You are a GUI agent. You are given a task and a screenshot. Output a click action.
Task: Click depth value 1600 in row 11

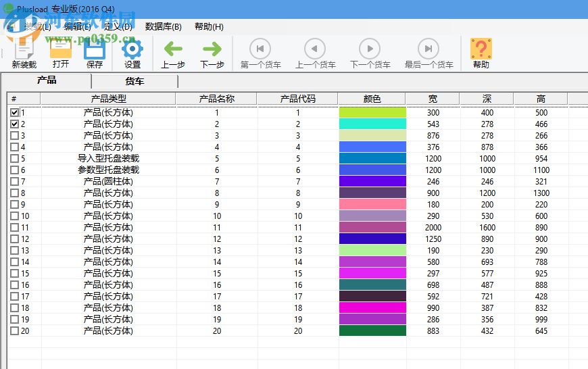487,228
